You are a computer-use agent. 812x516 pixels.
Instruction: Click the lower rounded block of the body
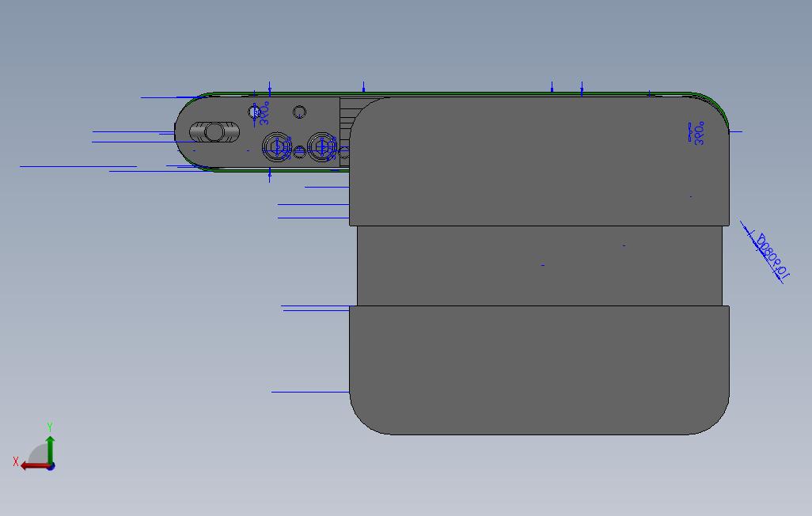(x=540, y=370)
